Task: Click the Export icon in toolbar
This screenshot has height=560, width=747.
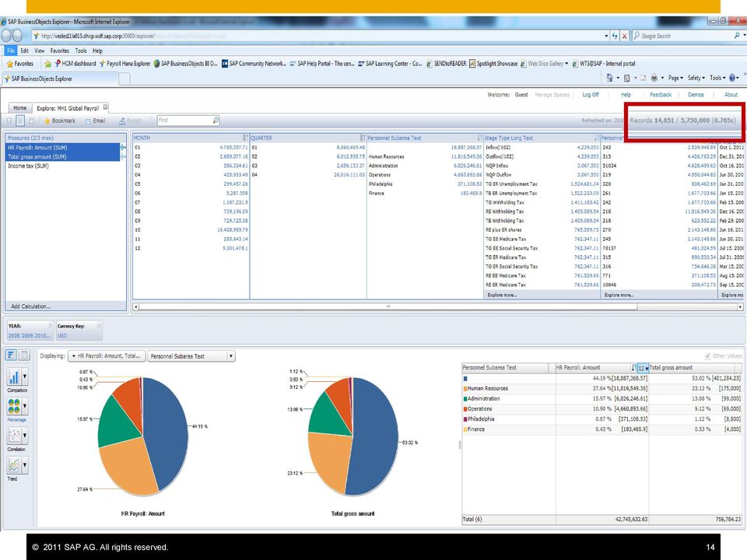Action: (122, 121)
